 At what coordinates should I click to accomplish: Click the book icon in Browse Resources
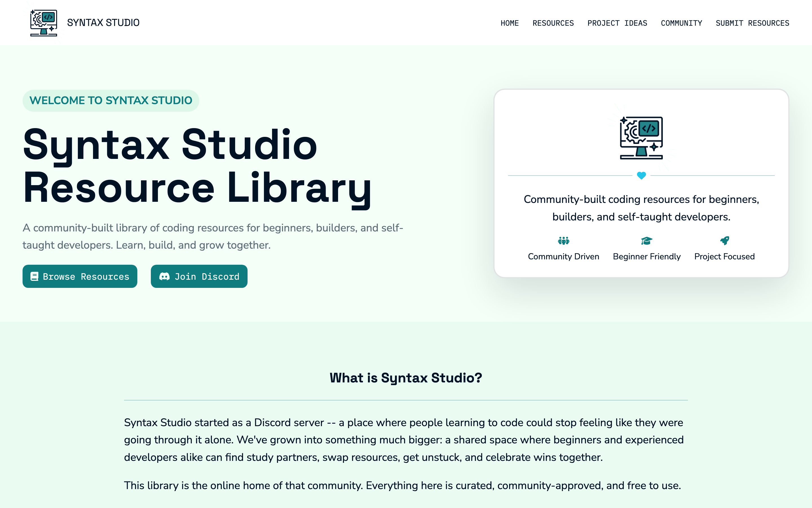coord(34,276)
